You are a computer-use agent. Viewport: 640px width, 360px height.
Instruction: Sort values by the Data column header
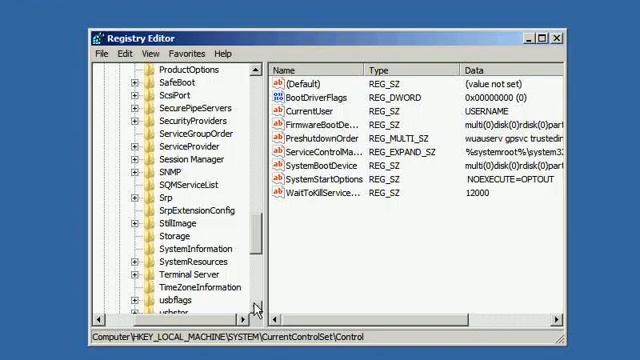click(511, 70)
